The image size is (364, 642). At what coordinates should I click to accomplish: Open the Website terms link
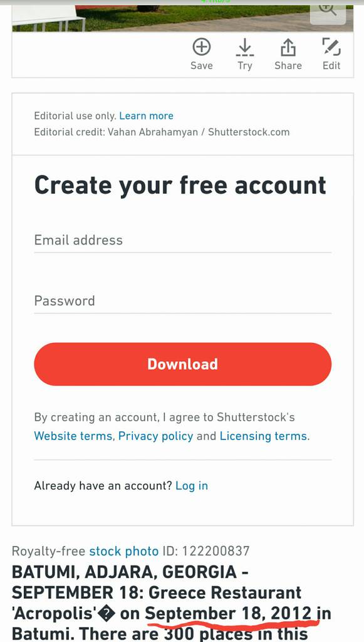click(73, 436)
